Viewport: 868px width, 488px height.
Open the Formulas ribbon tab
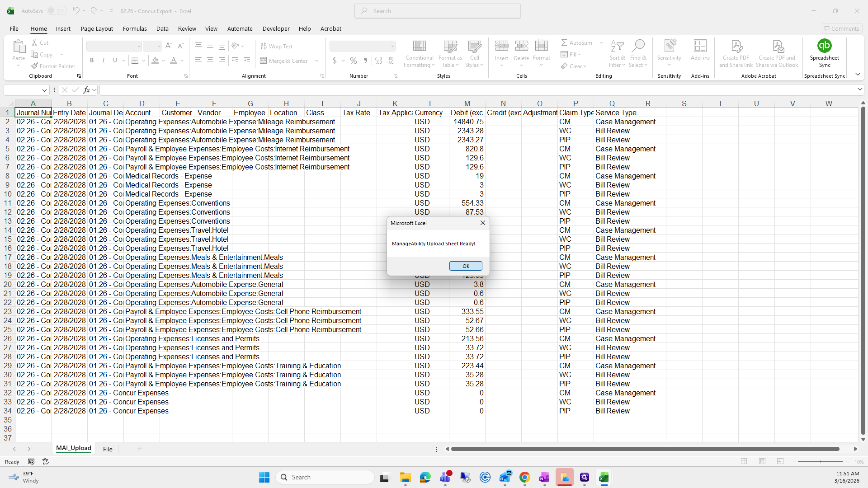pyautogui.click(x=135, y=28)
